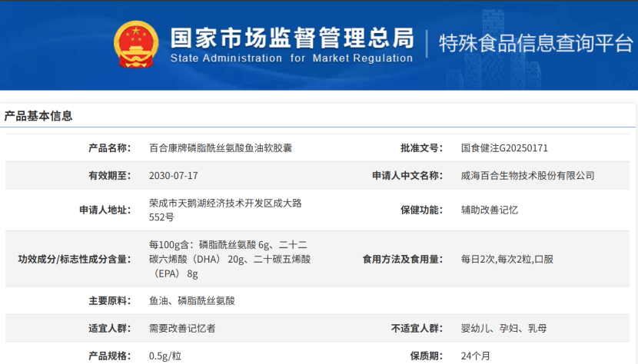Click State Administration for Market Regulation text
638x364 pixels.
tap(291, 58)
